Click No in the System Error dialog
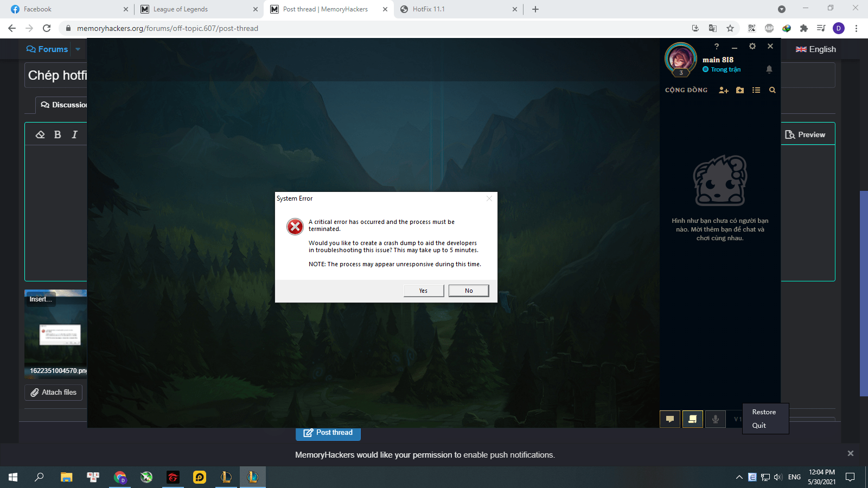 click(469, 291)
